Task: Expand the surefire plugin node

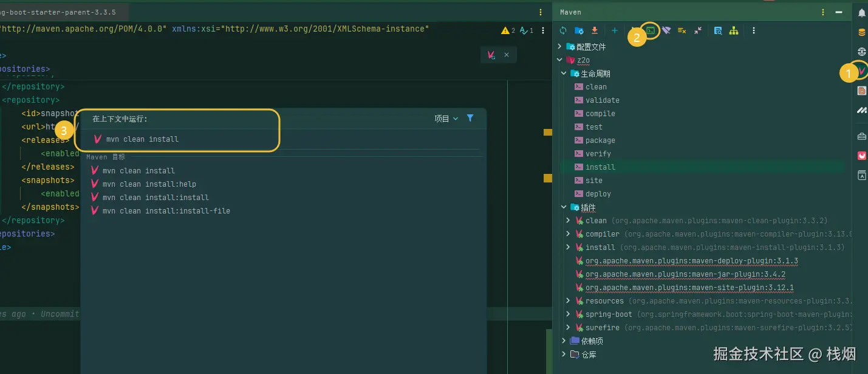Action: click(568, 328)
